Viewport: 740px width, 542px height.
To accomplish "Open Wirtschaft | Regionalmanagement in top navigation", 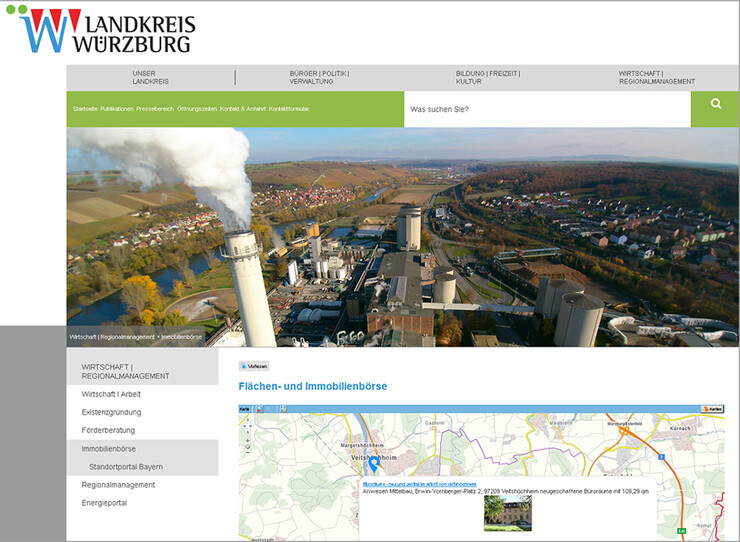I will [x=656, y=77].
